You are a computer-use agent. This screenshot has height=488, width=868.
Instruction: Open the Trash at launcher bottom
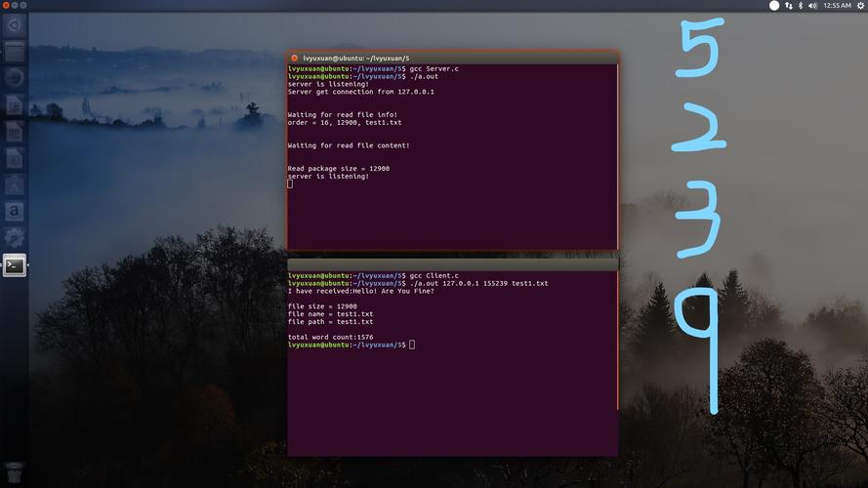14,471
